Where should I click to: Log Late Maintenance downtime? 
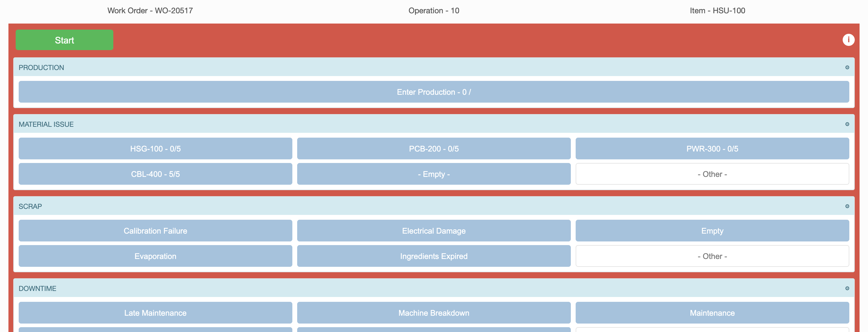pos(155,313)
